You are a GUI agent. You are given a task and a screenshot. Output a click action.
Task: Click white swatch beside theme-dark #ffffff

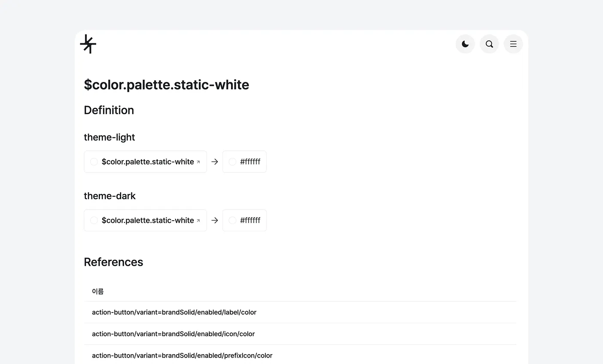pos(232,220)
